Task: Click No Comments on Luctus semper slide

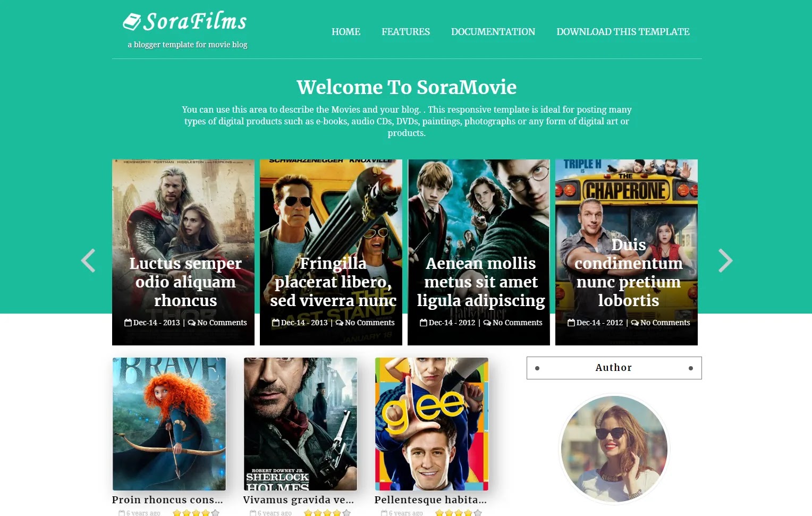Action: (222, 323)
